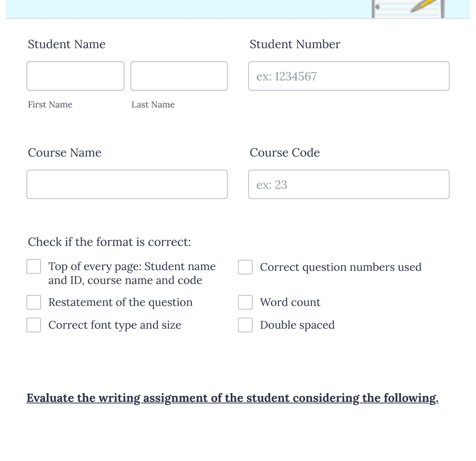
Task: Click the Course Name input box
Action: point(127,184)
